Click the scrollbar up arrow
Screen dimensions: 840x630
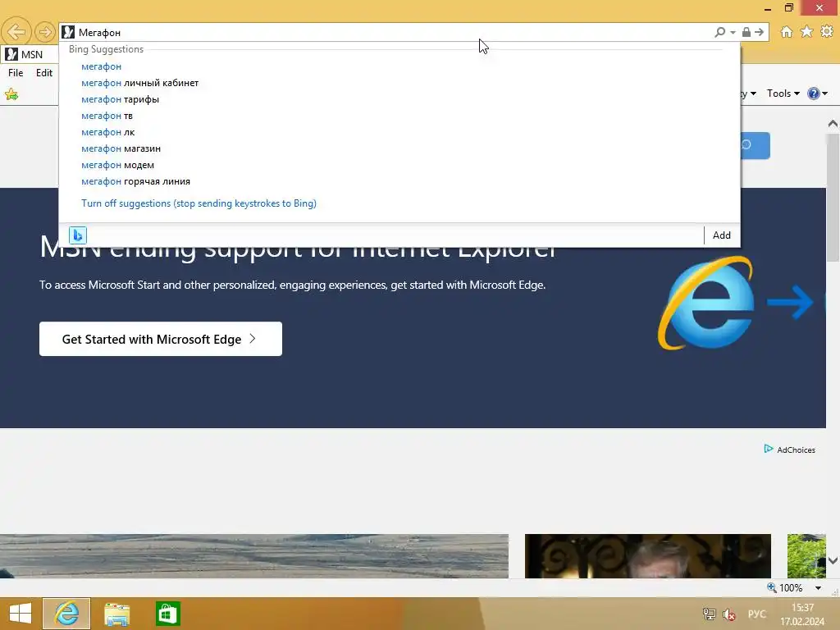(x=833, y=124)
